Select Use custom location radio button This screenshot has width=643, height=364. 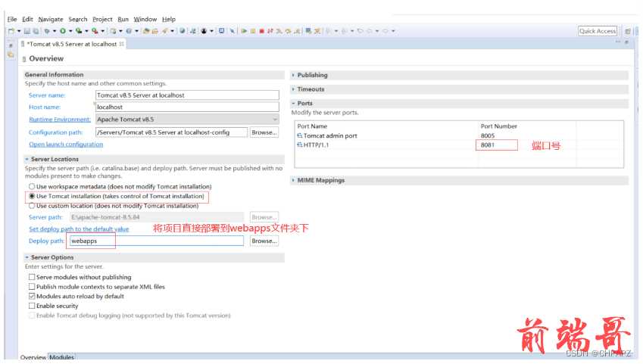point(32,206)
